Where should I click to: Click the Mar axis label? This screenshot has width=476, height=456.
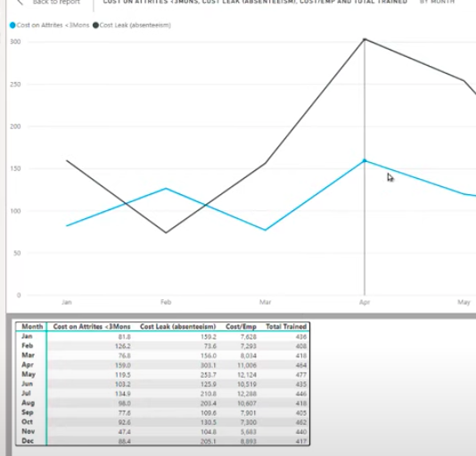[265, 302]
